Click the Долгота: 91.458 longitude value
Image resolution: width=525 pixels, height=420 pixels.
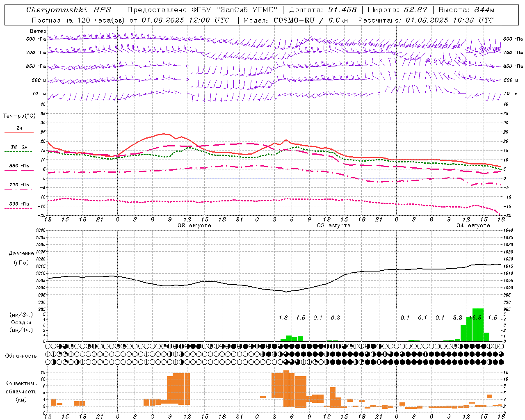pyautogui.click(x=323, y=10)
